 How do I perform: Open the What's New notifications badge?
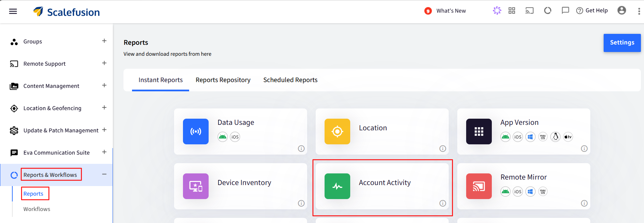tap(428, 11)
